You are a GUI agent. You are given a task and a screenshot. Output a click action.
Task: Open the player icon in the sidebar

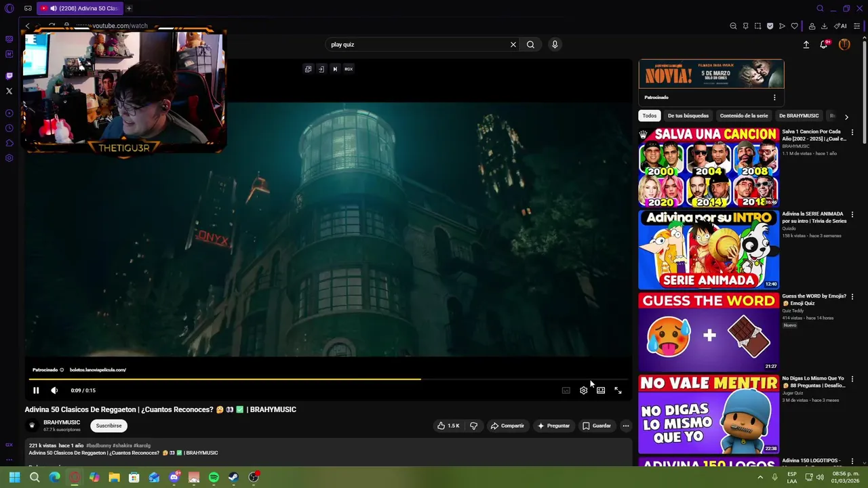(x=9, y=113)
